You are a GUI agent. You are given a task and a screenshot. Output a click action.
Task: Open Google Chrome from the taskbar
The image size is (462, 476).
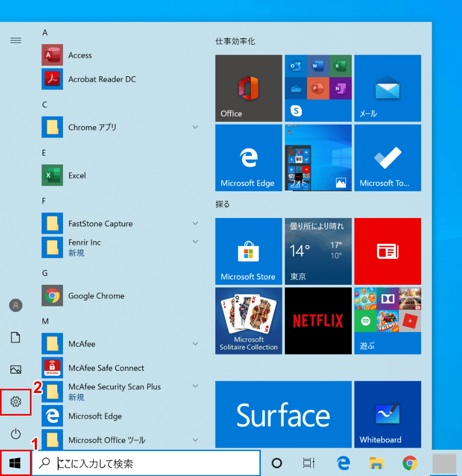tap(410, 463)
